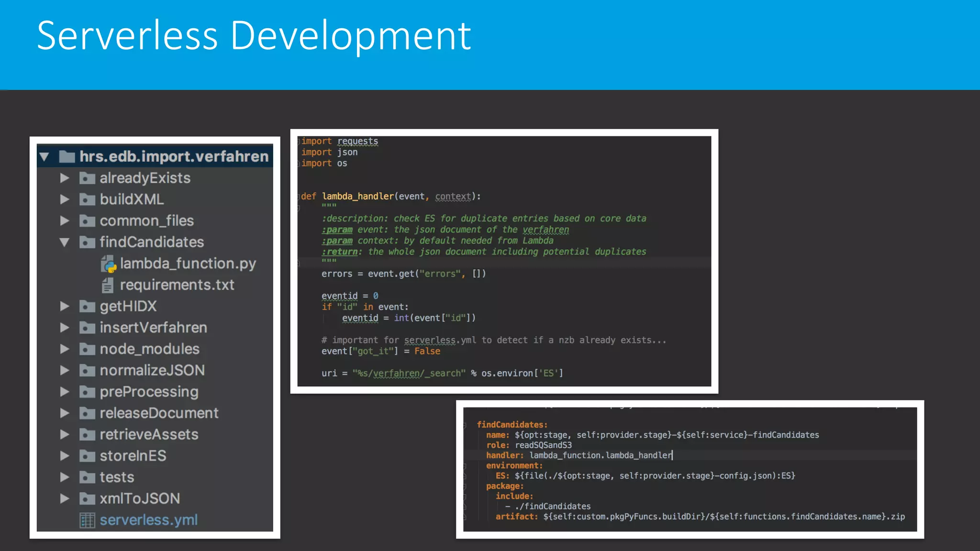The image size is (980, 551).
Task: Expand the tests folder arrow
Action: [65, 477]
